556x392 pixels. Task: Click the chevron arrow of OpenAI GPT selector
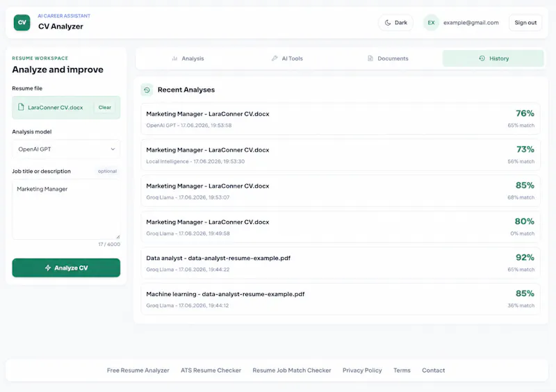coord(113,149)
